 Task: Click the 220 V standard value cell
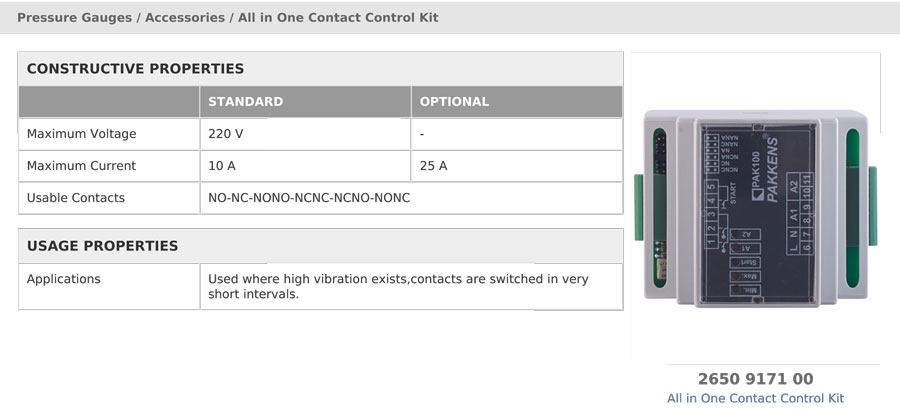(x=305, y=134)
